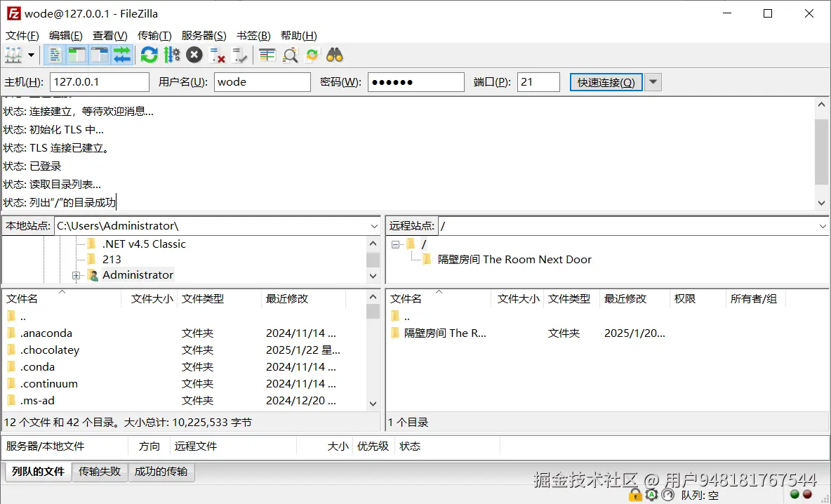Open the 编辑(E) menu

coord(66,36)
